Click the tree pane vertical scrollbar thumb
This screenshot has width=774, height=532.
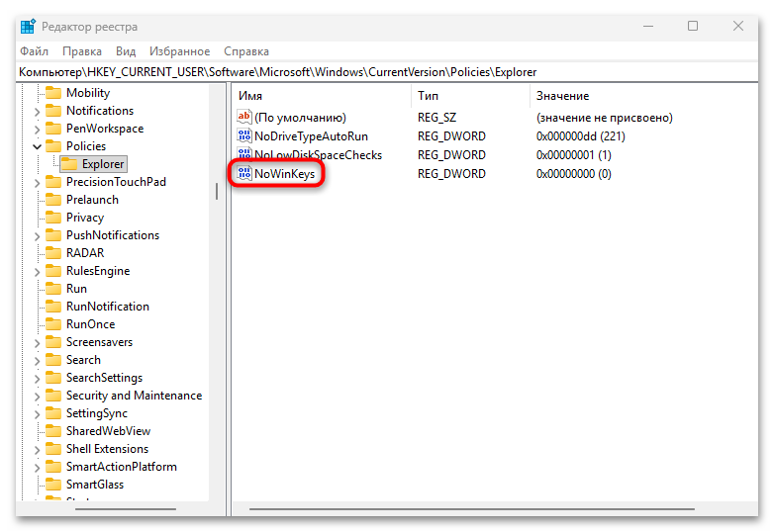pyautogui.click(x=217, y=191)
